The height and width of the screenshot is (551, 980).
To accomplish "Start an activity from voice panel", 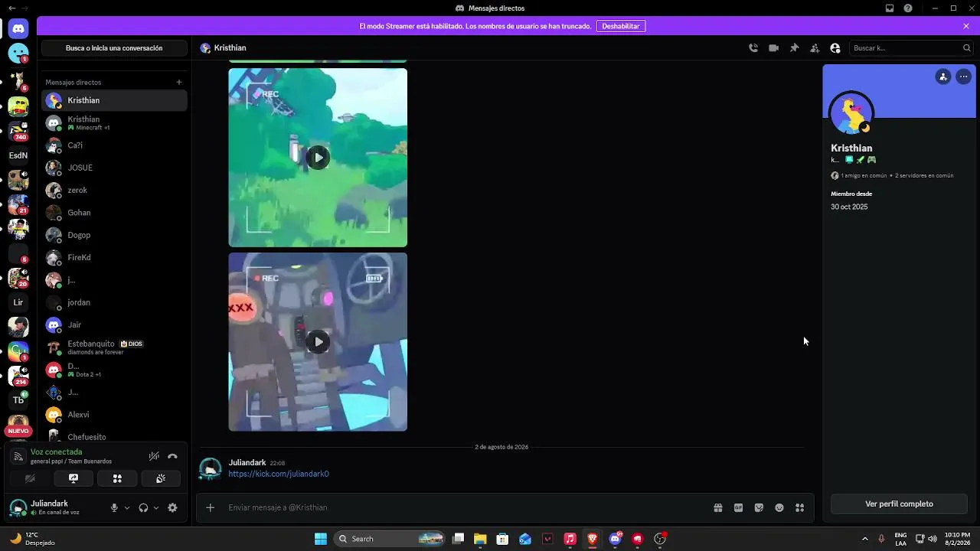I will 117,479.
